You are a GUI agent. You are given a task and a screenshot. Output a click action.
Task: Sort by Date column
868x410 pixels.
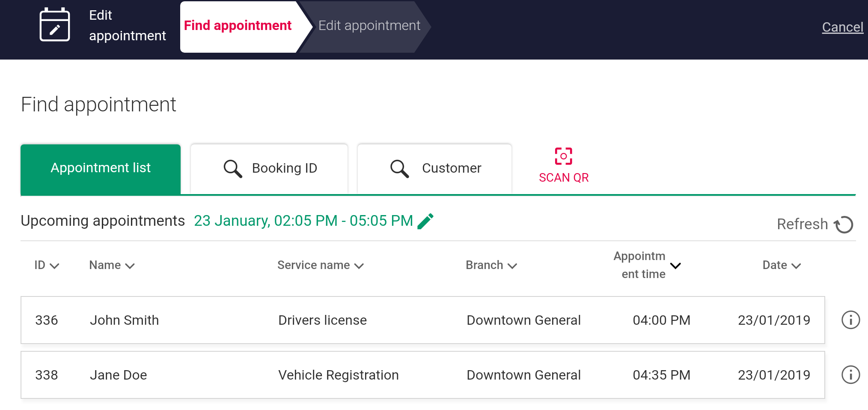[781, 266]
